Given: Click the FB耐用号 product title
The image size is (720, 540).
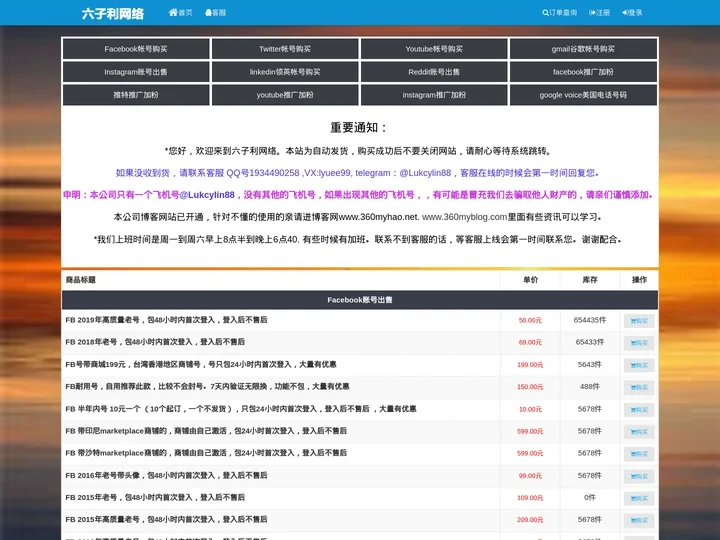Looking at the screenshot, I should click(207, 386).
